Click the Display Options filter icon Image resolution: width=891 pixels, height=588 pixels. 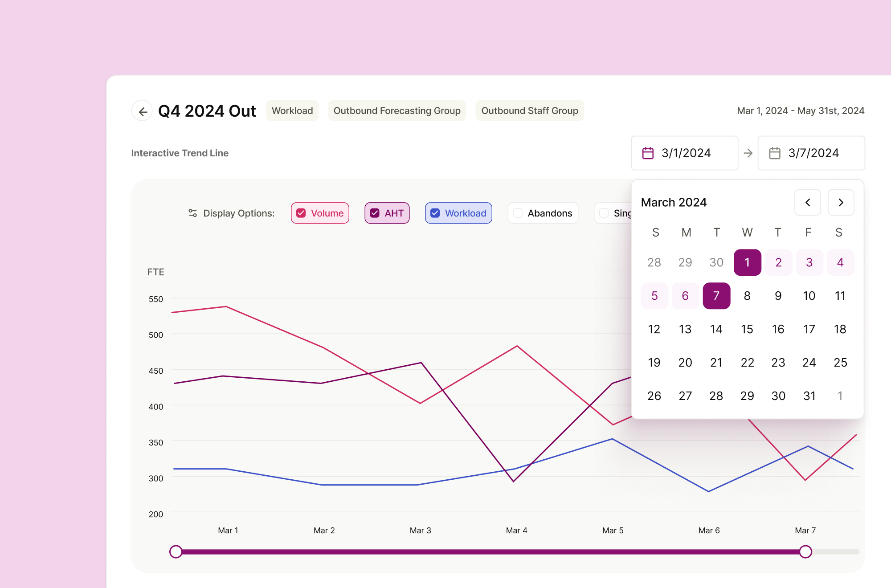(192, 213)
